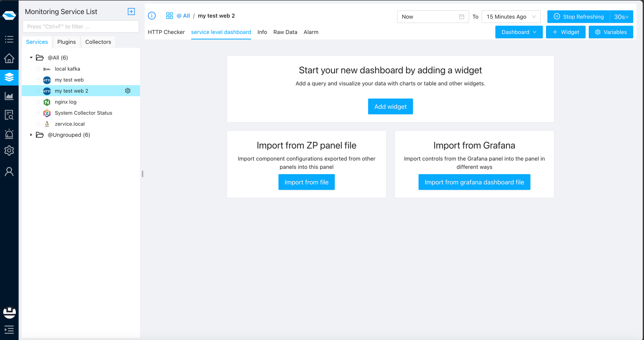Open the 30s refresh interval dropdown
The width and height of the screenshot is (644, 340).
coord(621,17)
